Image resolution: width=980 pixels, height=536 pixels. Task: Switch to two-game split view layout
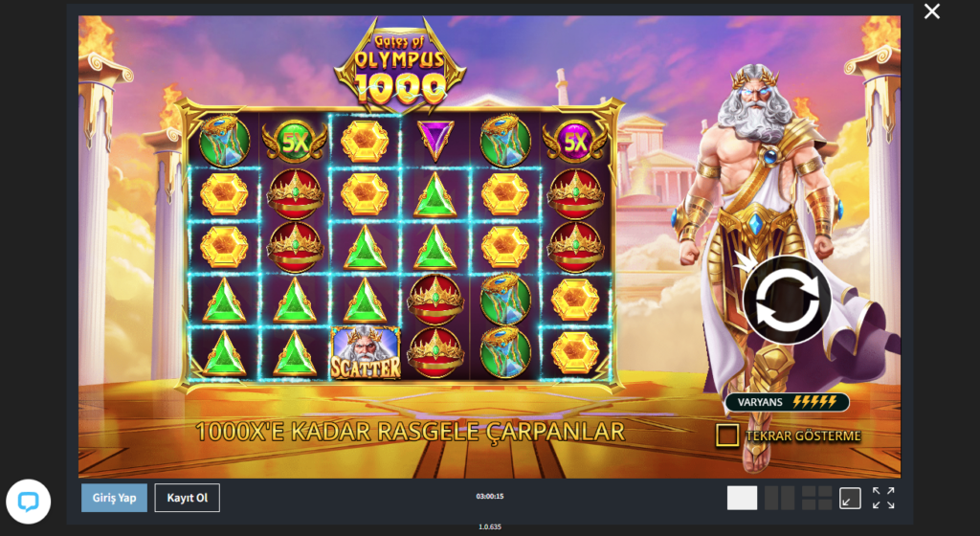[779, 498]
